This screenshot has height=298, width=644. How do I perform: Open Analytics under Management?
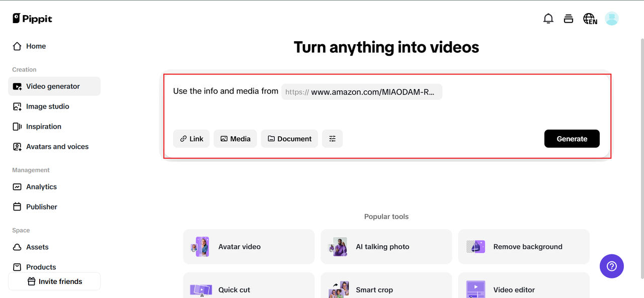tap(41, 187)
